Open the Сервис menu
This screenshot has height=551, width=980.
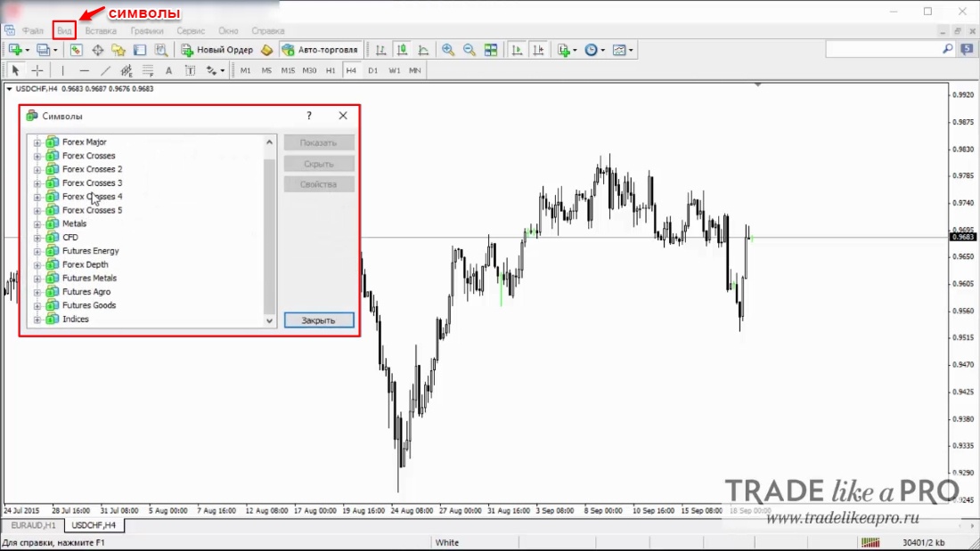191,30
